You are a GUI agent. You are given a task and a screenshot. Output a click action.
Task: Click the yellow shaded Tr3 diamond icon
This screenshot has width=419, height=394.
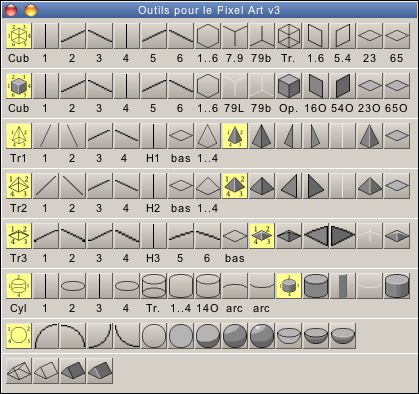click(262, 236)
